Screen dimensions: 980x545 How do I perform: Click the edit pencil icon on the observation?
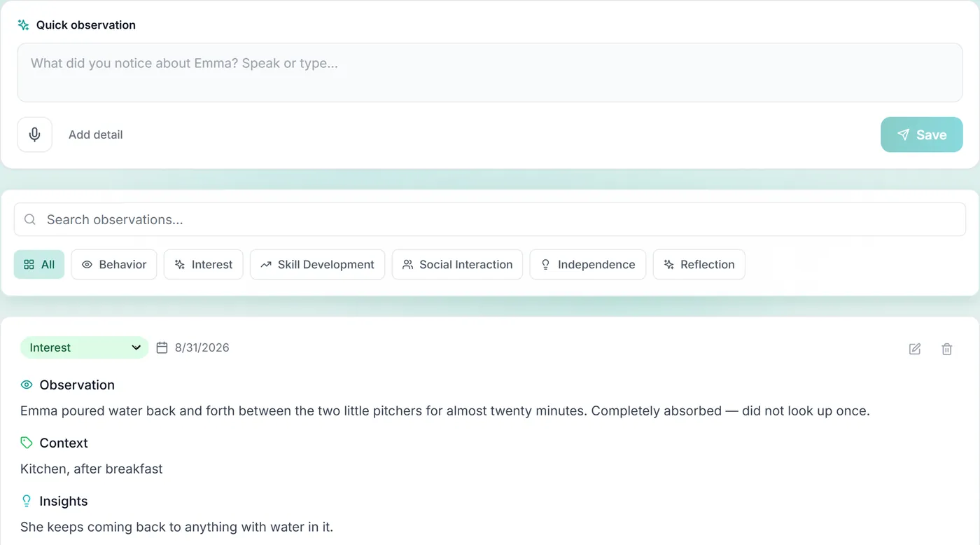coord(915,349)
